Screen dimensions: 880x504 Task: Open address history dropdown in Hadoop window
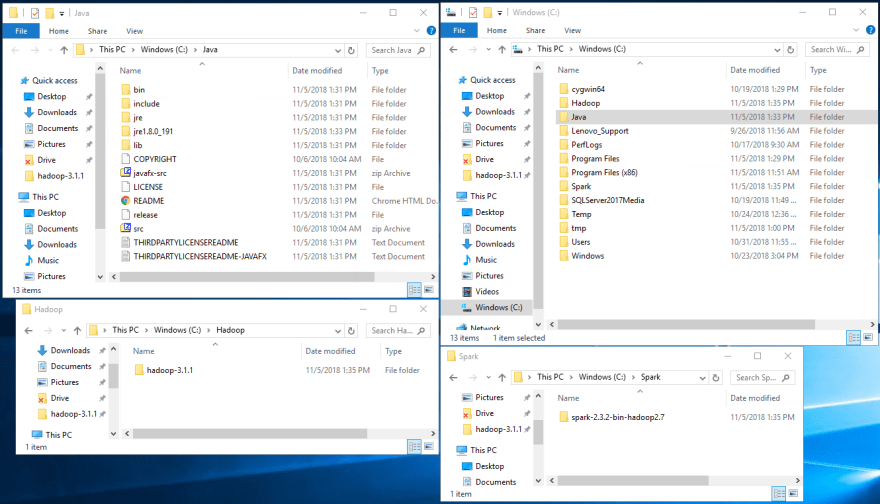click(338, 331)
